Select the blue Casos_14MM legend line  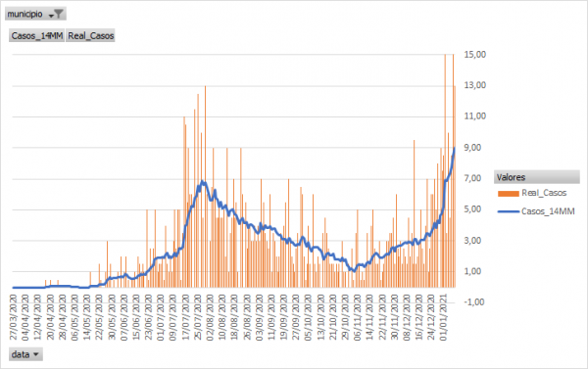coord(508,211)
